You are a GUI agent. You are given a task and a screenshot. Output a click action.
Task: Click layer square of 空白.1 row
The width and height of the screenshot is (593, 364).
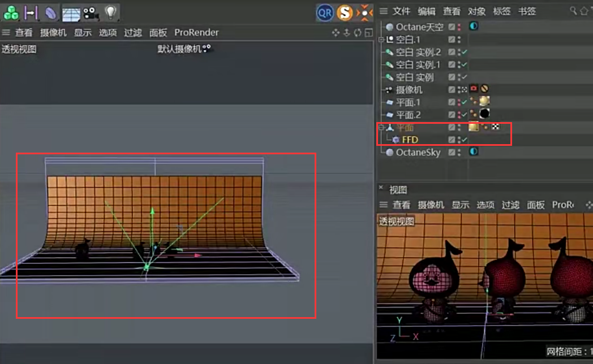[452, 40]
